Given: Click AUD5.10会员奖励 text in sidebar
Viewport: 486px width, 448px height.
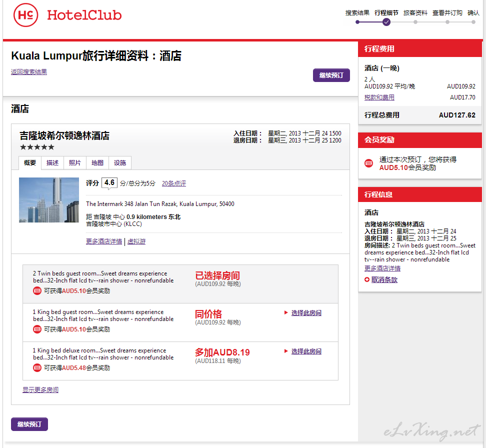Looking at the screenshot, I should pos(407,167).
